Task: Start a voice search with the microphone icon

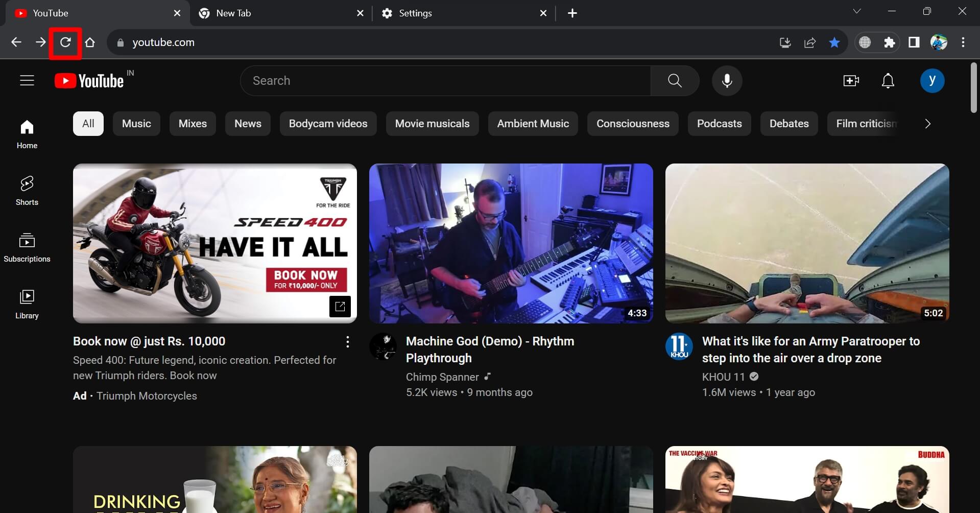Action: coord(726,80)
